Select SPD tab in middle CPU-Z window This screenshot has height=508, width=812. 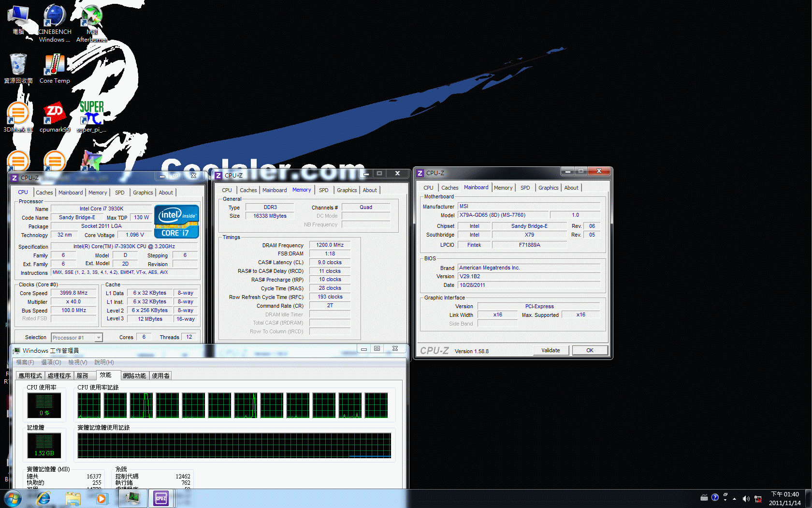tap(324, 190)
